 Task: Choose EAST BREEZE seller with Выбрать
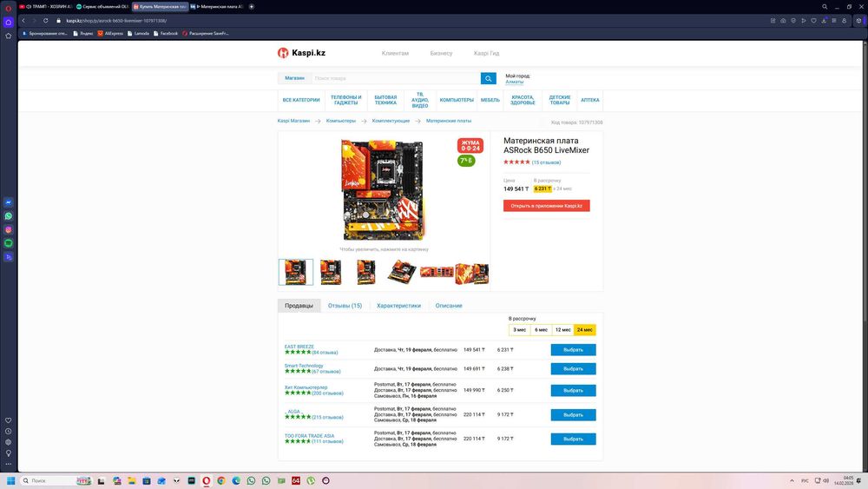pyautogui.click(x=573, y=349)
